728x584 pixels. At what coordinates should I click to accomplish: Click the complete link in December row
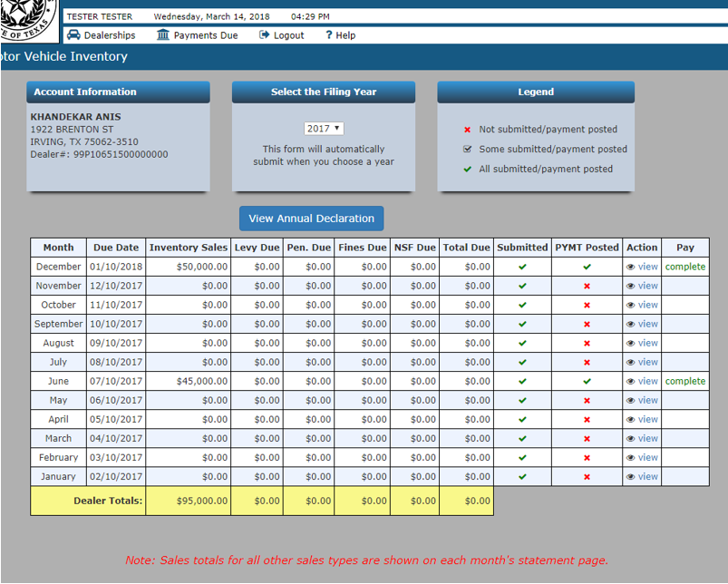[684, 268]
